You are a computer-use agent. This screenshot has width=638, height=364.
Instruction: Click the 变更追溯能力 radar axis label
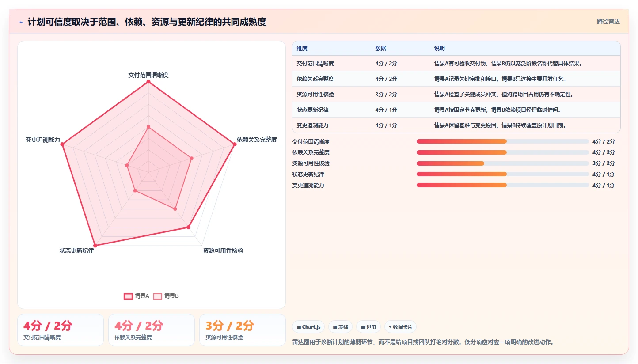[x=43, y=140]
